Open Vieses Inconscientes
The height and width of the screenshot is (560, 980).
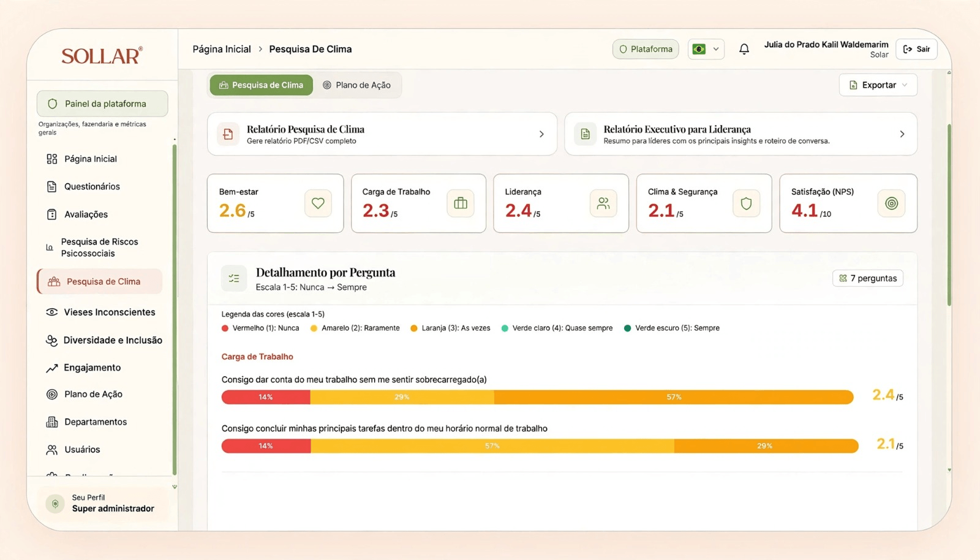109,312
